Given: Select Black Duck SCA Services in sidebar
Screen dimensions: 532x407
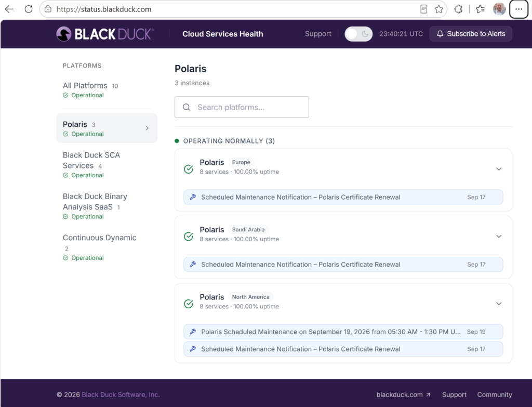Looking at the screenshot, I should 107,165.
